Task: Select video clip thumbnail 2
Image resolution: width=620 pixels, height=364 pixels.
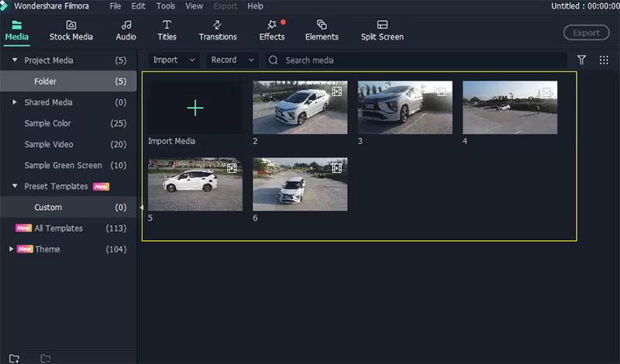Action: (300, 108)
